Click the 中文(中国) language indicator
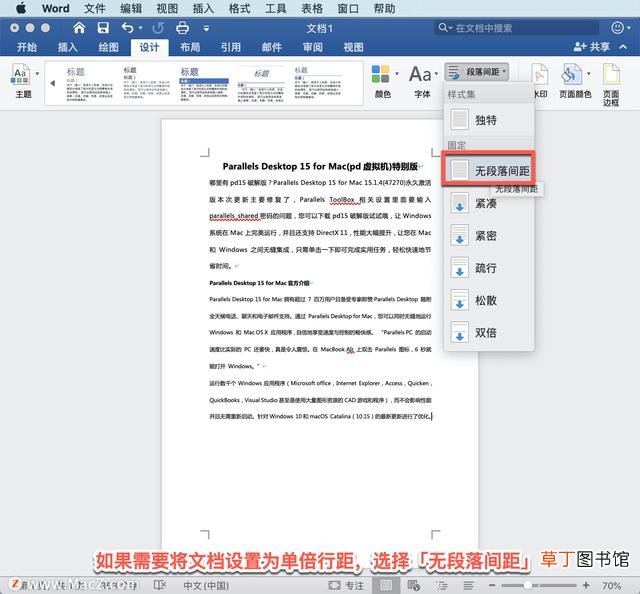The width and height of the screenshot is (640, 594). pos(206,585)
